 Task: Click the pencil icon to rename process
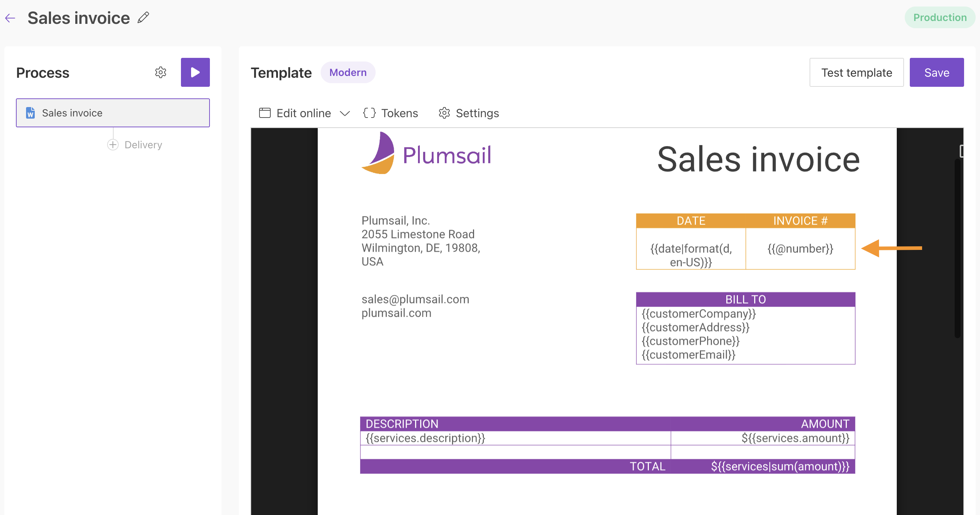(143, 17)
